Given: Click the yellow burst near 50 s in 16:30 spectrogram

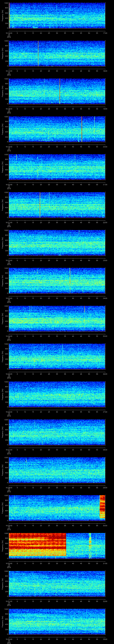Looking at the screenshot, I should click(x=90, y=546).
